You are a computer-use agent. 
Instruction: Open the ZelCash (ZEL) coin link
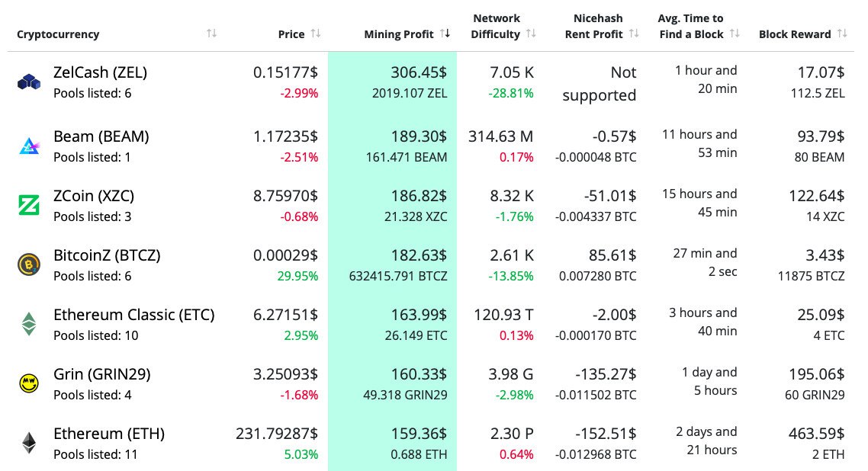100,72
